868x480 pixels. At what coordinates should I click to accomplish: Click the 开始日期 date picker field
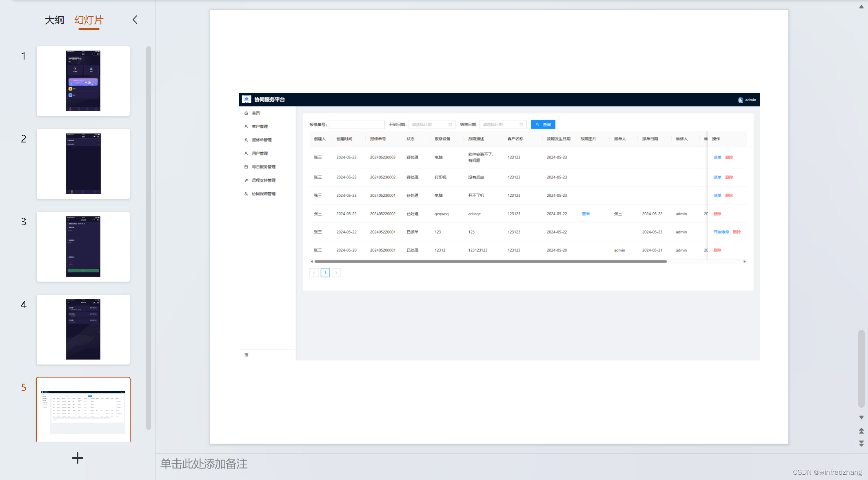click(431, 124)
